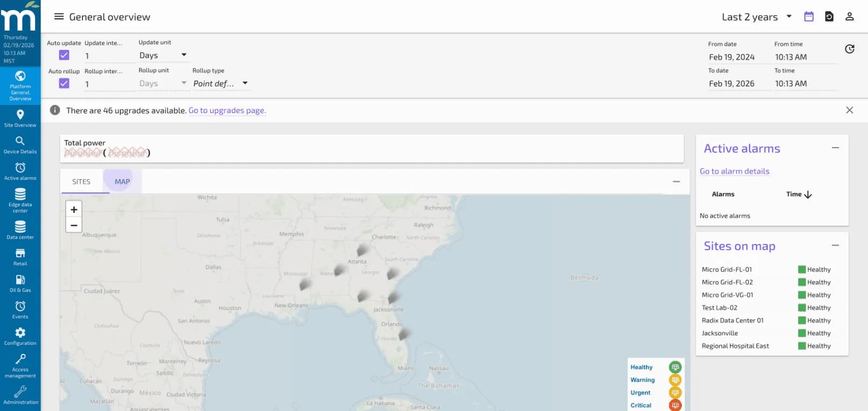Click the Healthy legend icon
This screenshot has height=411, width=868.
pos(675,367)
